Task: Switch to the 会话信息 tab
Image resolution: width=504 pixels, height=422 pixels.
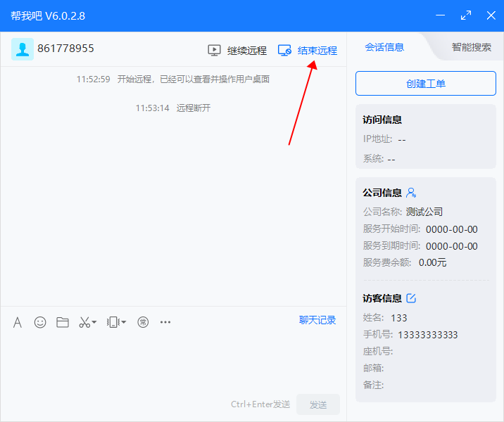Action: coord(384,47)
